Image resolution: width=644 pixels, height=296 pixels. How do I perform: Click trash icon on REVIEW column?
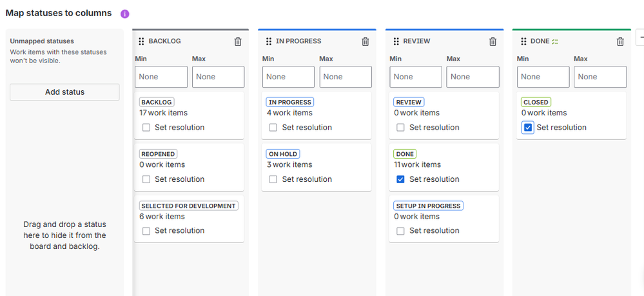493,41
